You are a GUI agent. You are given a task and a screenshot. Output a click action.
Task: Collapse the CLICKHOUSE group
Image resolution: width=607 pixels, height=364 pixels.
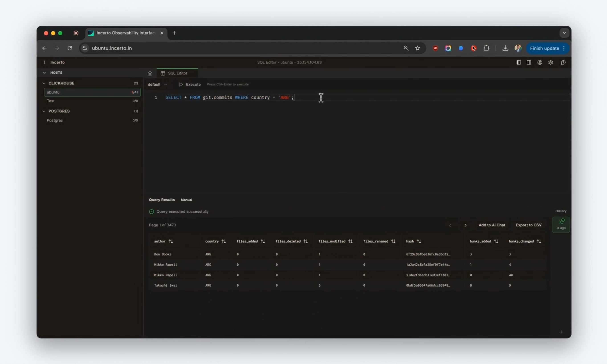44,83
